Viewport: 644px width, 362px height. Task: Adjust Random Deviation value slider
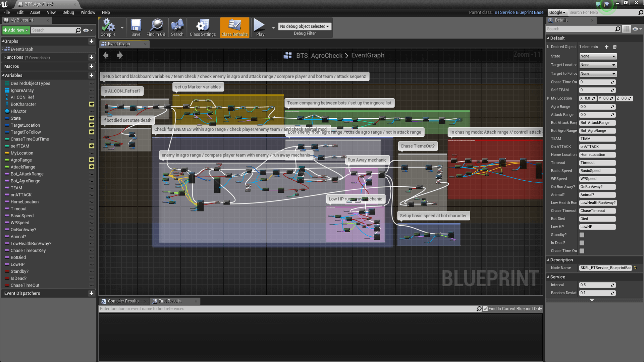(597, 293)
